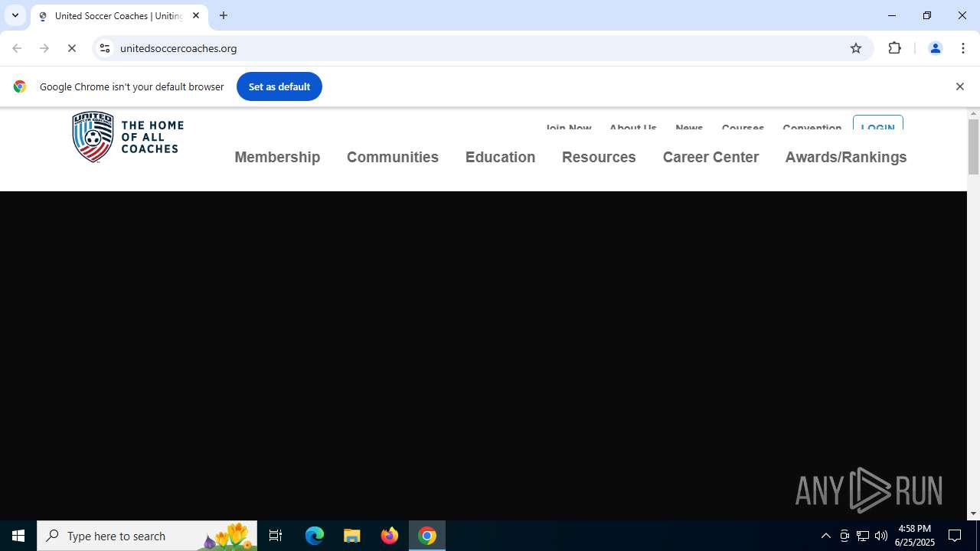980x551 pixels.
Task: Launch Microsoft Edge from taskbar
Action: point(315,536)
